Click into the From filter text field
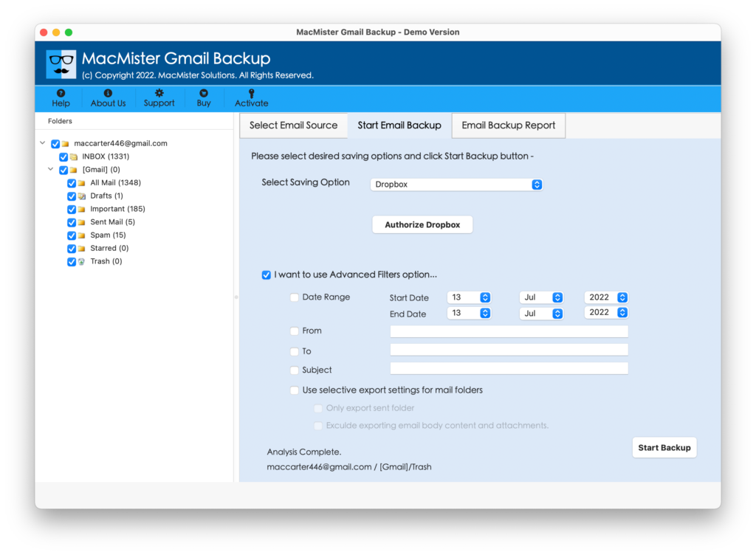This screenshot has height=555, width=756. pos(509,331)
